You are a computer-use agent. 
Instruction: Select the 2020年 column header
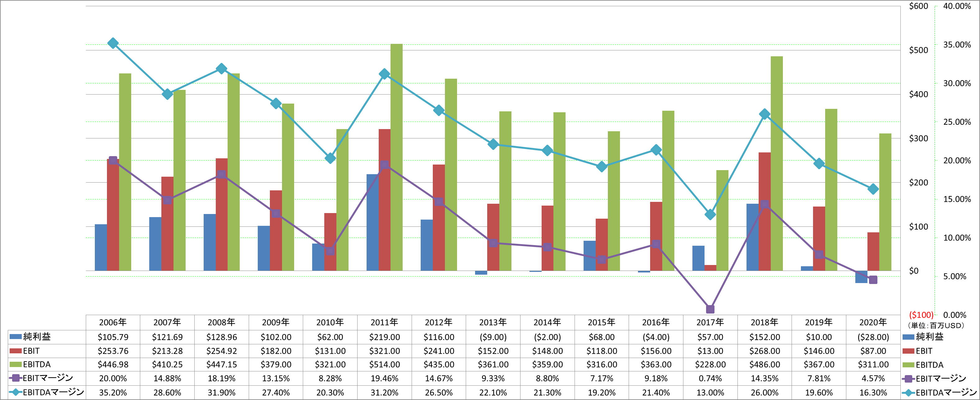point(873,322)
